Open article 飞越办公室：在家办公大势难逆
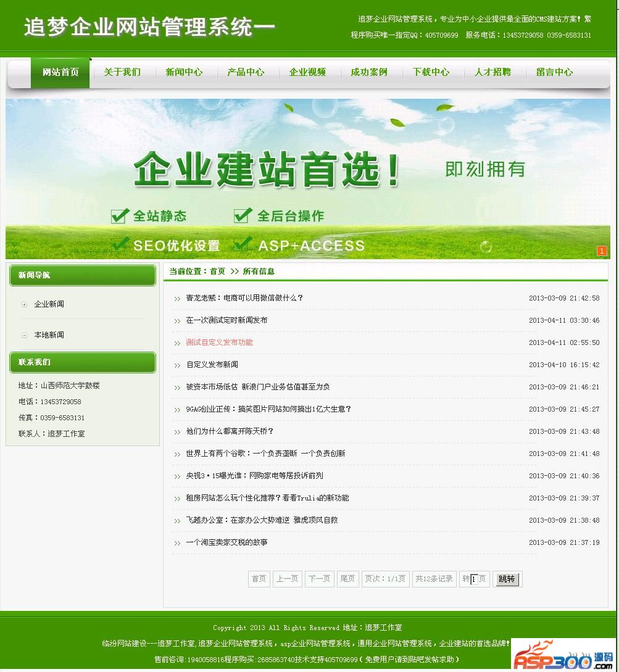The width and height of the screenshot is (619, 672). (x=262, y=520)
